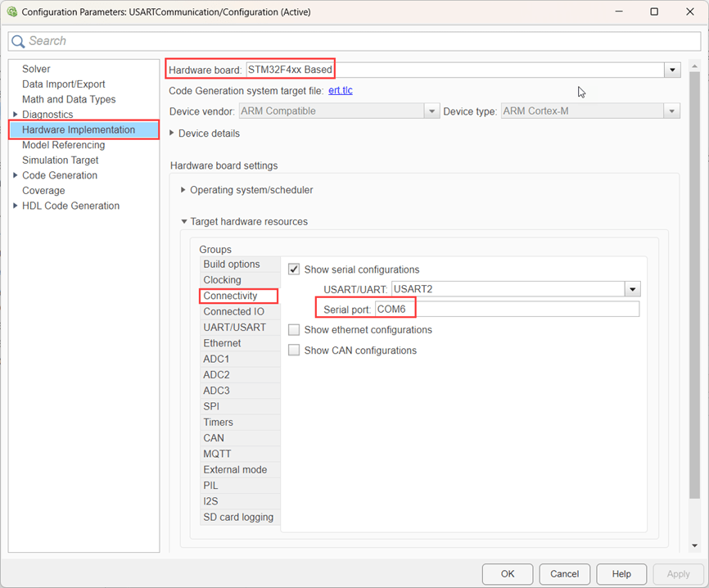
Task: Uncheck Show serial configurations
Action: tap(294, 269)
